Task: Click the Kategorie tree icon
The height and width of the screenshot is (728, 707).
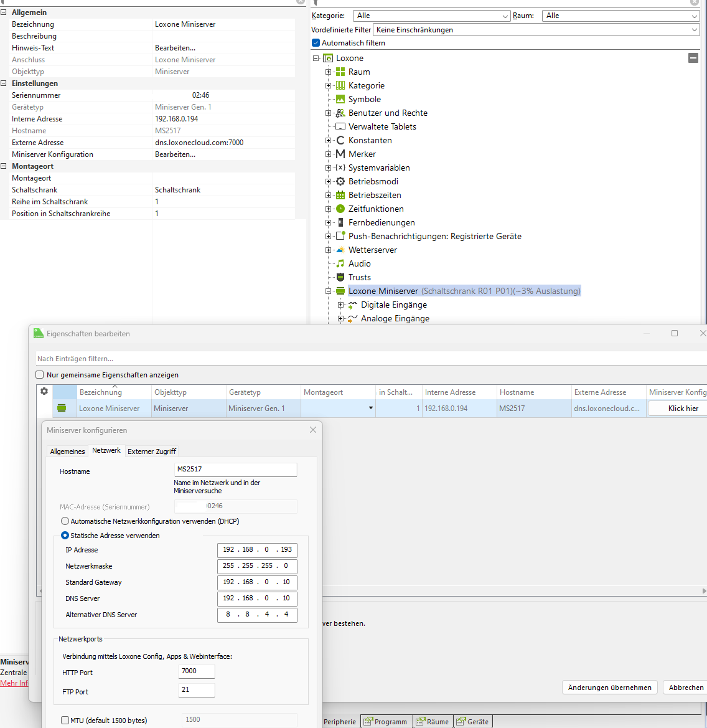Action: point(340,85)
